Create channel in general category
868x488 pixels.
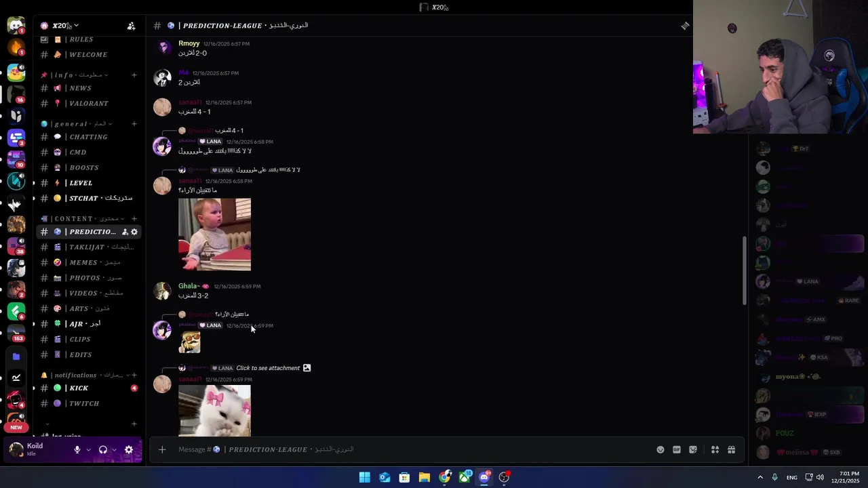(134, 124)
